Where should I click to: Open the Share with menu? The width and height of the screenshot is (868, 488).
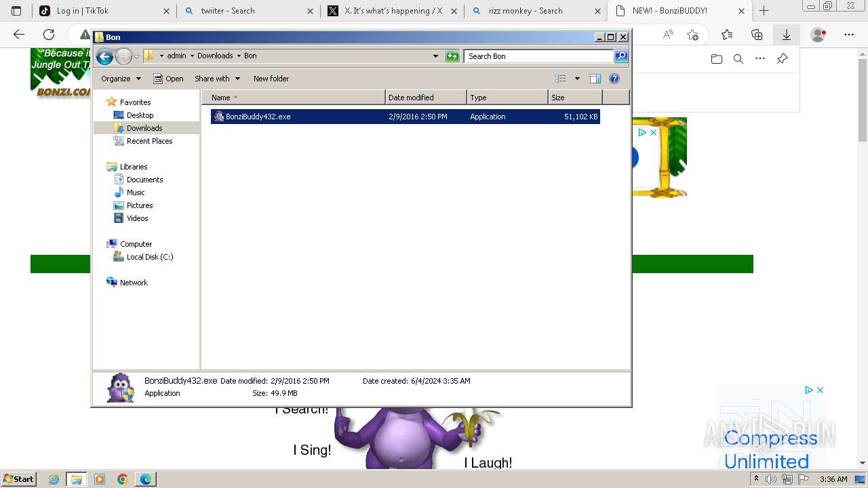pyautogui.click(x=217, y=79)
